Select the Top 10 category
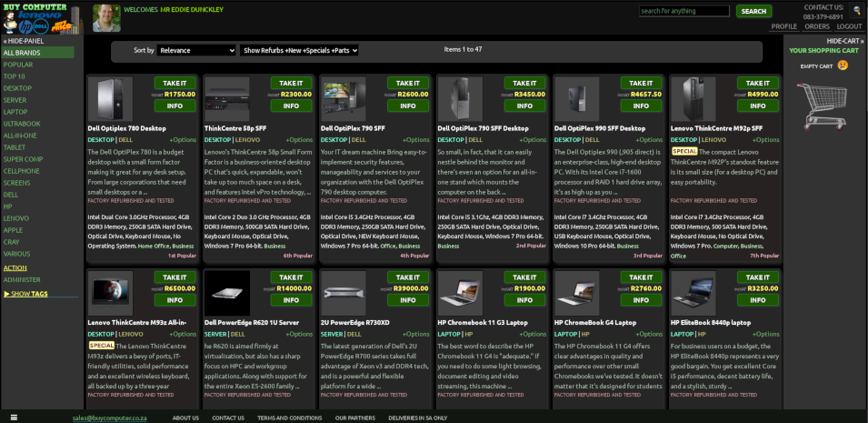 pos(15,76)
